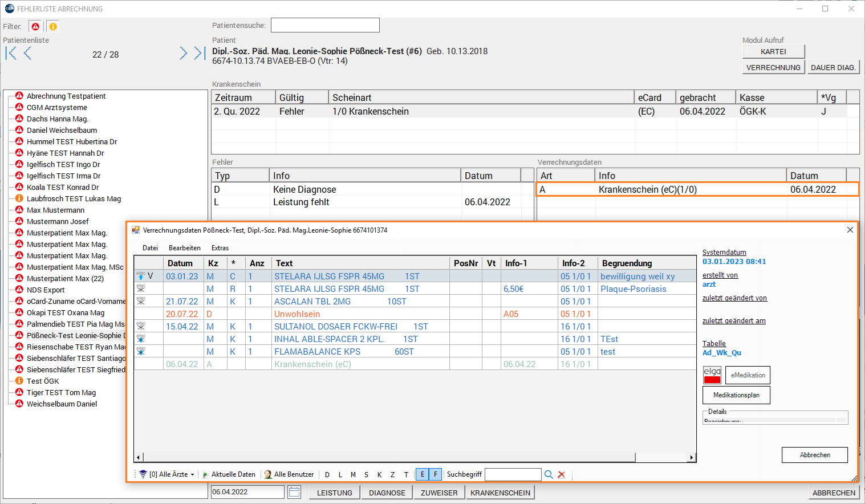This screenshot has height=504, width=865.
Task: Toggle the M entry type filter
Action: click(354, 474)
